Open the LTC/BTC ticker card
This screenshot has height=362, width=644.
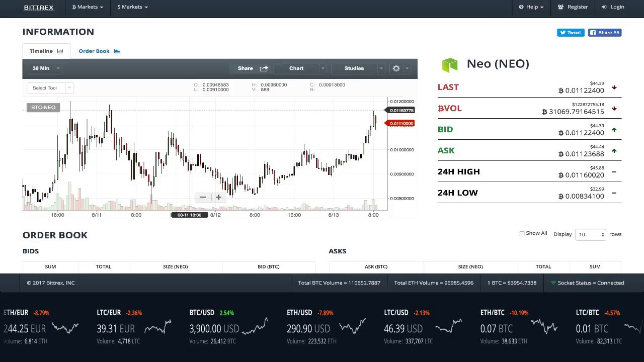click(609, 327)
